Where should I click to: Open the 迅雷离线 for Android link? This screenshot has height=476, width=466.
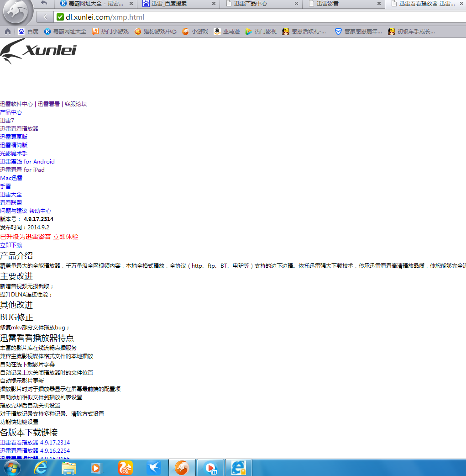[x=27, y=162]
